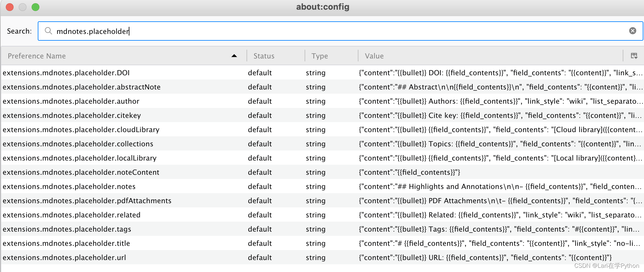Viewport: 644px width, 272px height.
Task: Click the string type in url row
Action: tap(316, 257)
